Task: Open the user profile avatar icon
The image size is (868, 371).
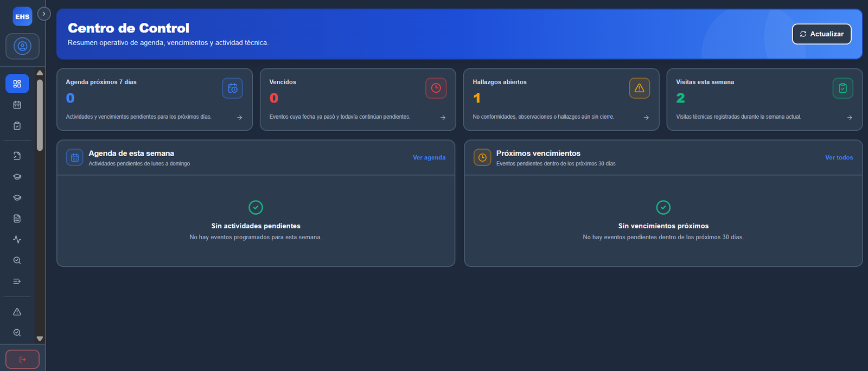Action: [22, 46]
